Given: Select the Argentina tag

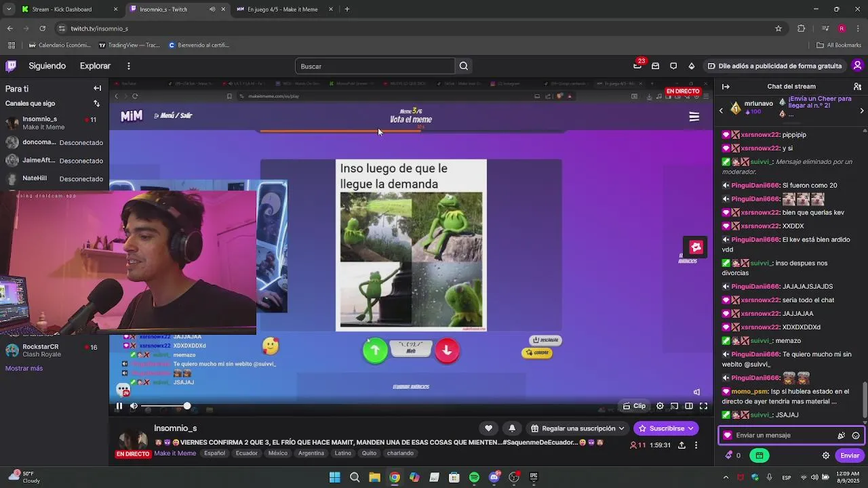Looking at the screenshot, I should pos(311,453).
